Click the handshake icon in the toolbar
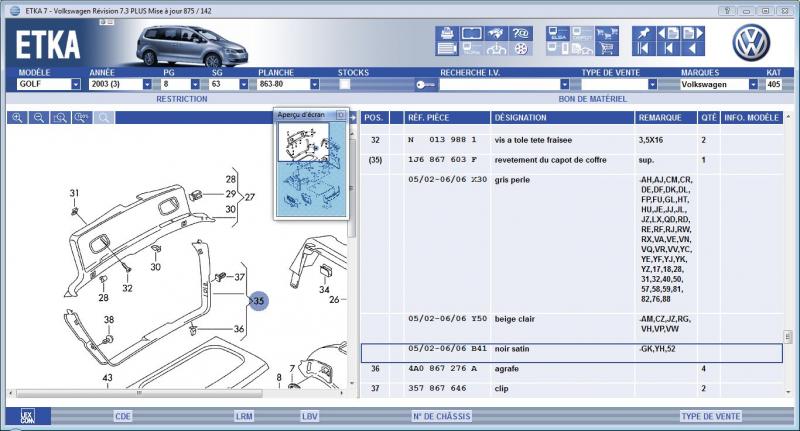This screenshot has height=431, width=800. 496,34
